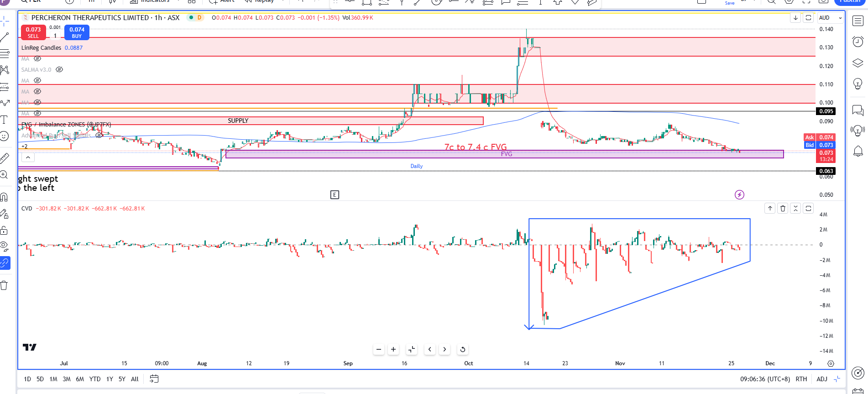This screenshot has height=394, width=868.
Task: Maximize the CVD indicator pane
Action: click(x=808, y=209)
